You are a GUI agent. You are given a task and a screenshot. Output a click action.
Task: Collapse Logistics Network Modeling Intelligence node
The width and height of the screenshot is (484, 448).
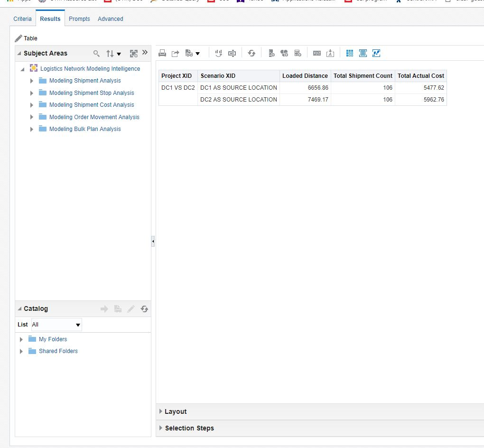click(22, 69)
